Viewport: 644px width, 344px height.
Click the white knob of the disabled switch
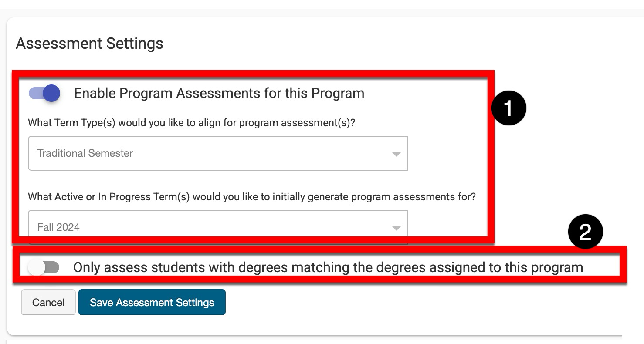coord(37,267)
